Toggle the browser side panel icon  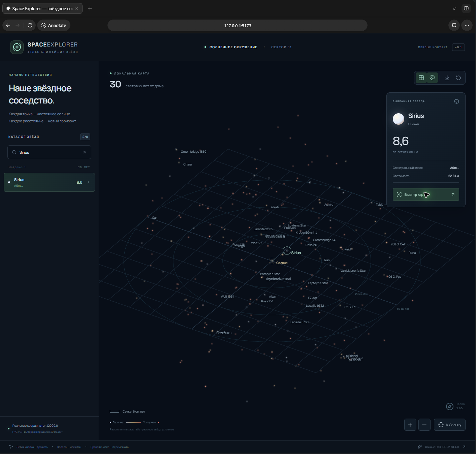(466, 8)
